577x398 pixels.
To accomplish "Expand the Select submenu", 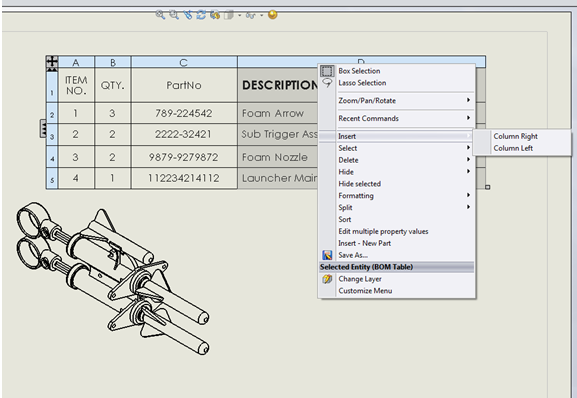I will pyautogui.click(x=397, y=148).
